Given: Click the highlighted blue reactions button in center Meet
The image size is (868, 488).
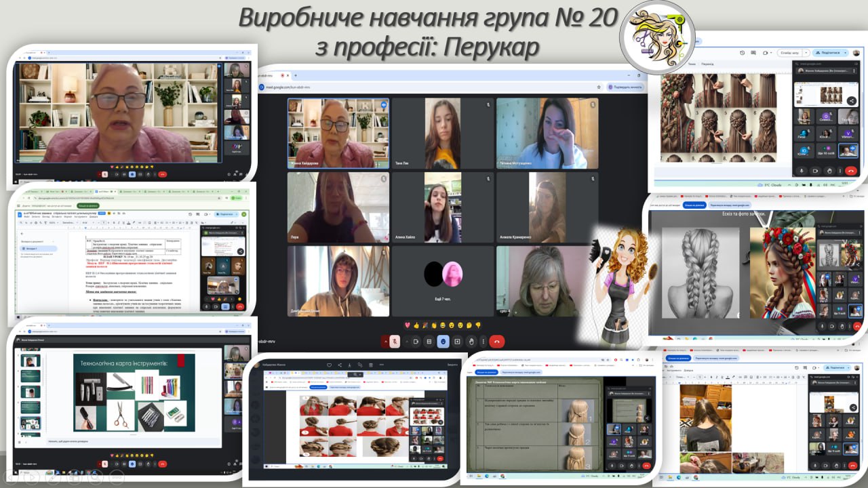Looking at the screenshot, I should coord(443,342).
